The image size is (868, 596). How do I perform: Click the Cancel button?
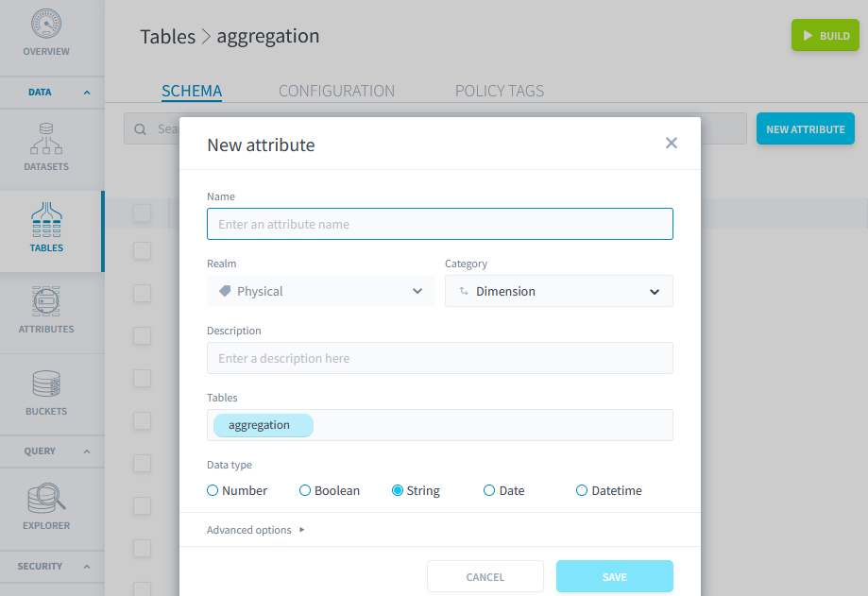[485, 576]
